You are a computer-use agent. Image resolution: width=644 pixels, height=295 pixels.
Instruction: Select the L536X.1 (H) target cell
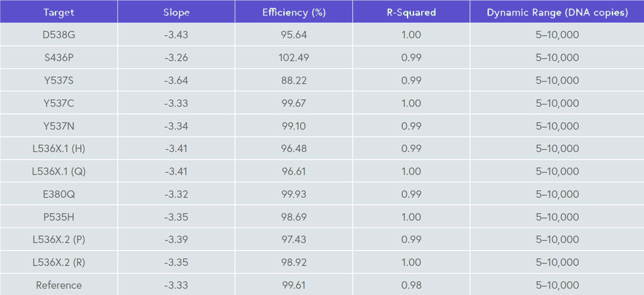(x=59, y=149)
